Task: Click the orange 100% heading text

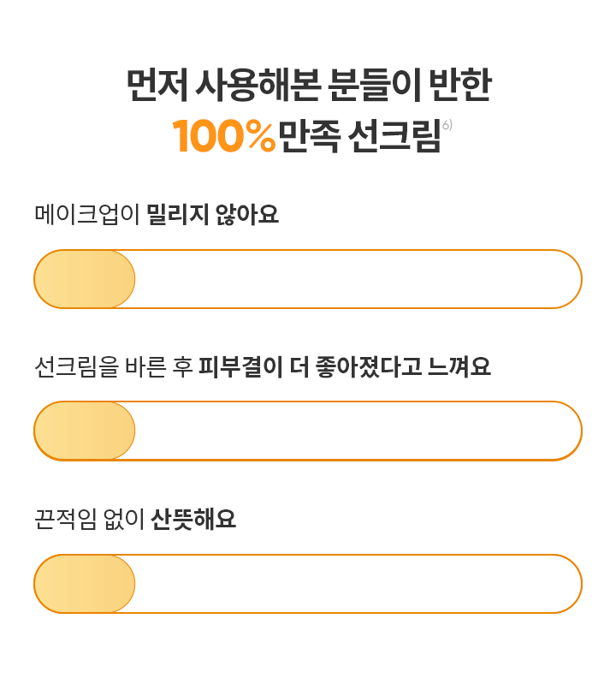Action: coord(223,137)
